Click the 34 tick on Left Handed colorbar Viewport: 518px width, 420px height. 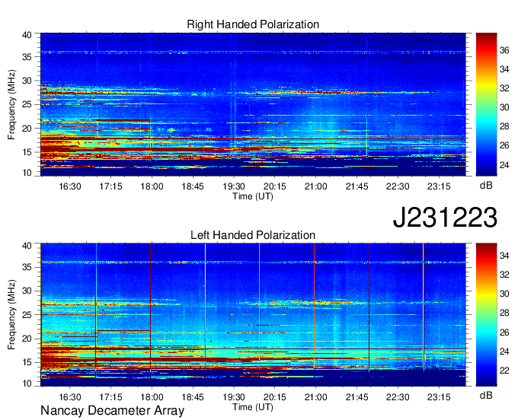[x=504, y=256]
